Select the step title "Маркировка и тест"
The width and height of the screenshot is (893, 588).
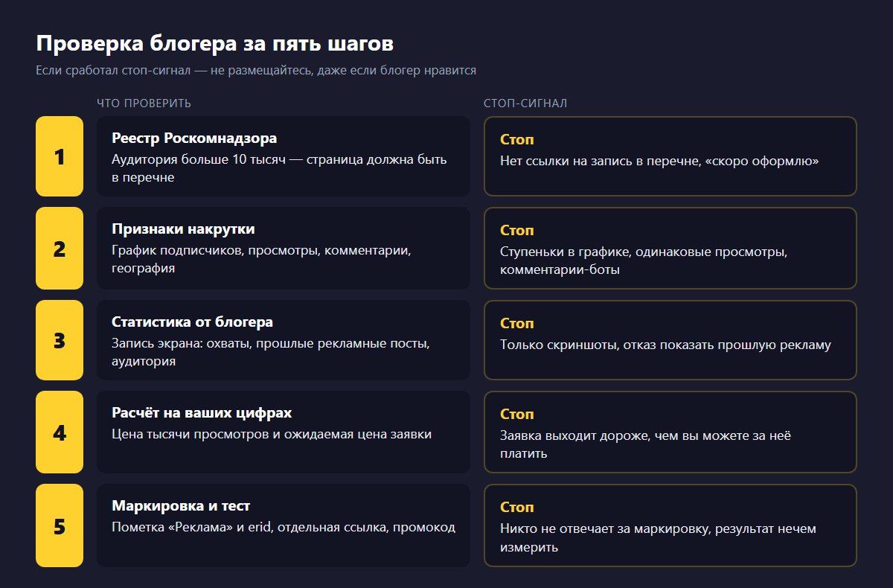coord(181,506)
